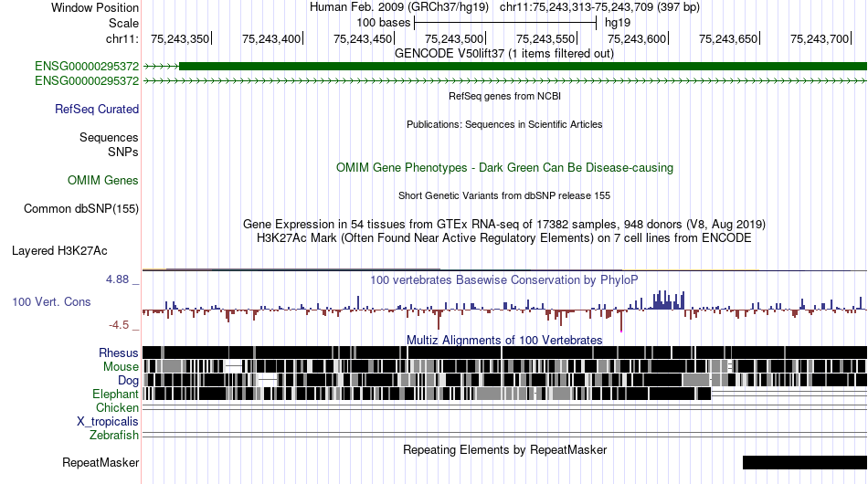
Task: Click the Rhesus alignment track bar
Action: (504, 352)
